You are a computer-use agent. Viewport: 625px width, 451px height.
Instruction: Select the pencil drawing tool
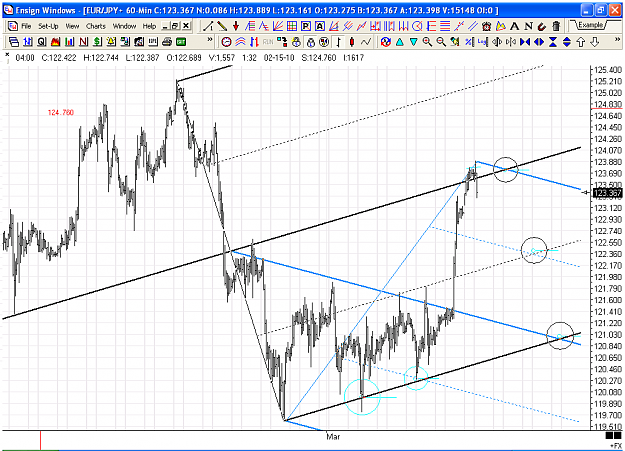pyautogui.click(x=222, y=26)
